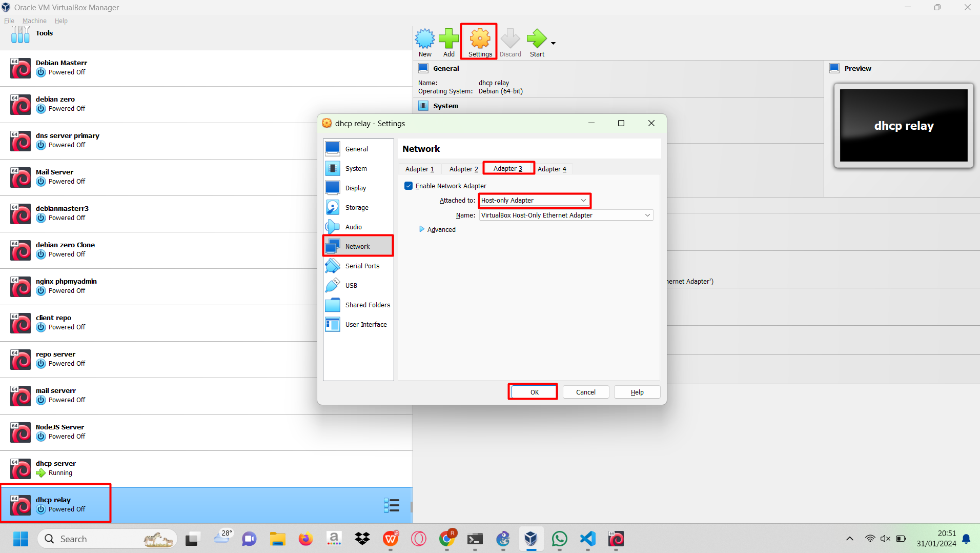Uncheck Enable Network Adapter checkbox
This screenshot has width=980, height=553.
(409, 186)
